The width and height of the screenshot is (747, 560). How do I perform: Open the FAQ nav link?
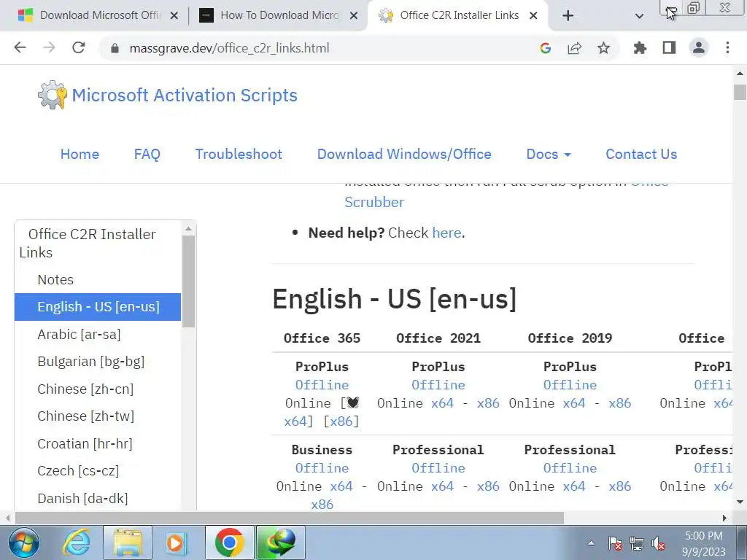click(x=147, y=155)
